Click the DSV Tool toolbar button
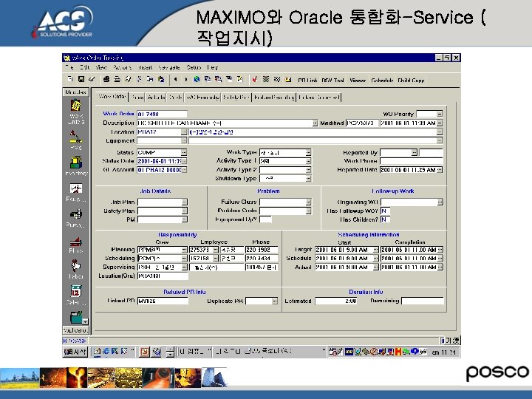This screenshot has height=399, width=532. tap(332, 81)
